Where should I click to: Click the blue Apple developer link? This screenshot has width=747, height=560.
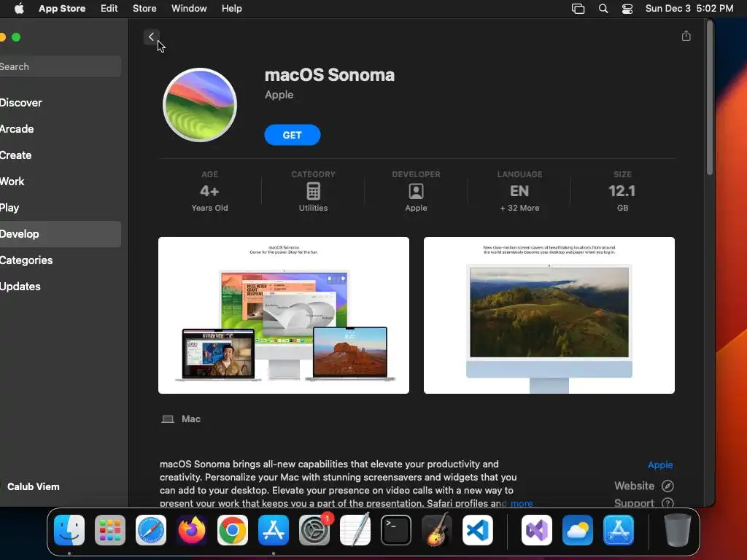(x=660, y=464)
